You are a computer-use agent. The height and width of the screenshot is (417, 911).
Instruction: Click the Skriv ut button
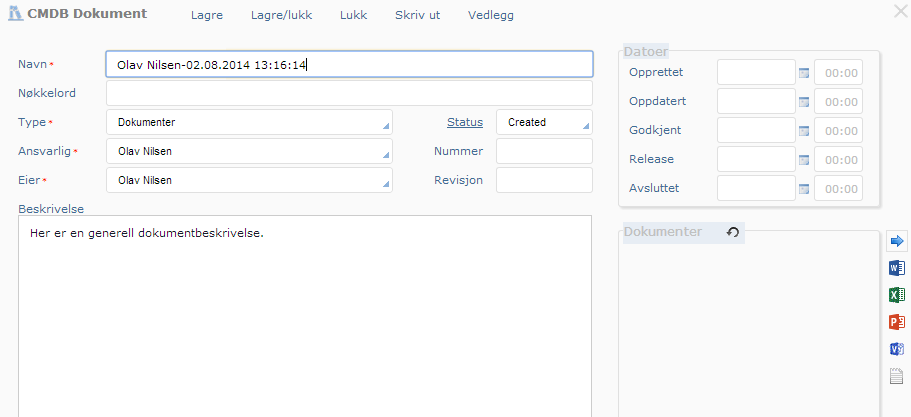pyautogui.click(x=418, y=15)
